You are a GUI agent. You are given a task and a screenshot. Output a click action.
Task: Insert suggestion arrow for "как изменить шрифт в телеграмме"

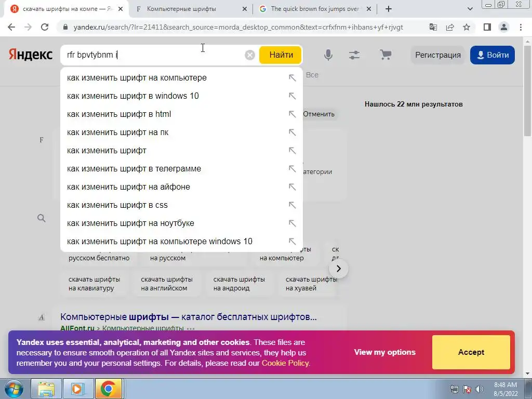tap(292, 169)
